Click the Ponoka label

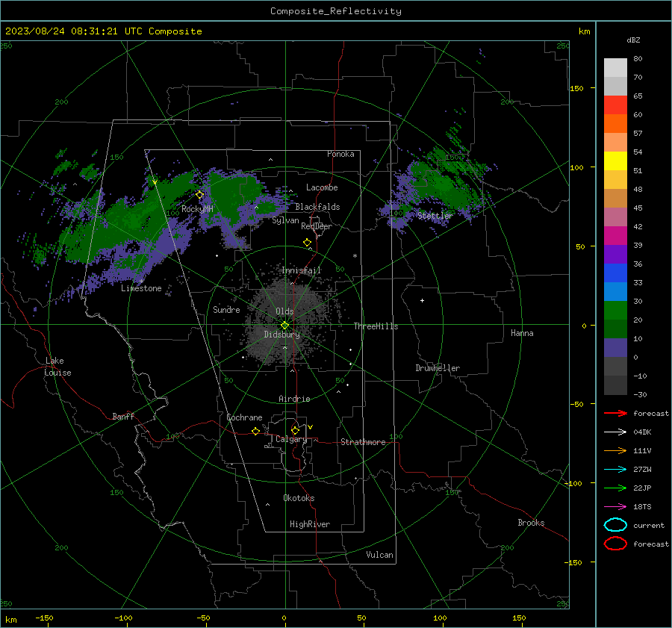[x=340, y=154]
